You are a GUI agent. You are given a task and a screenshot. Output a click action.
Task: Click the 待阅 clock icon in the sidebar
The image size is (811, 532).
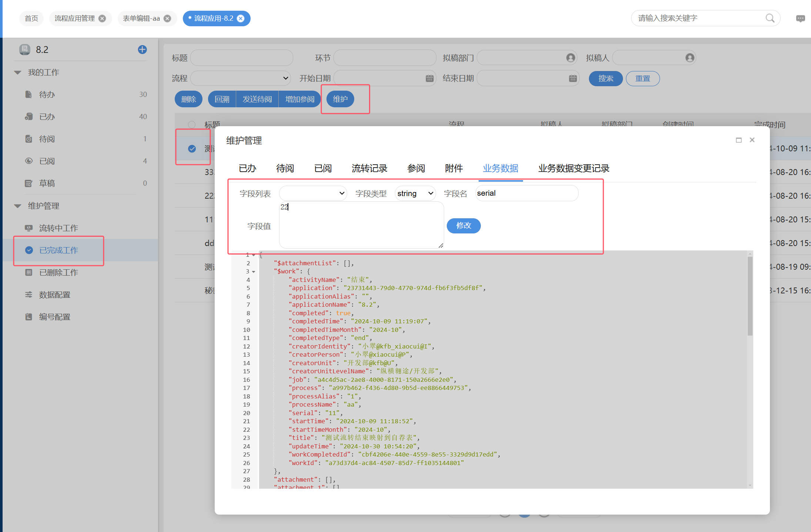(x=29, y=139)
